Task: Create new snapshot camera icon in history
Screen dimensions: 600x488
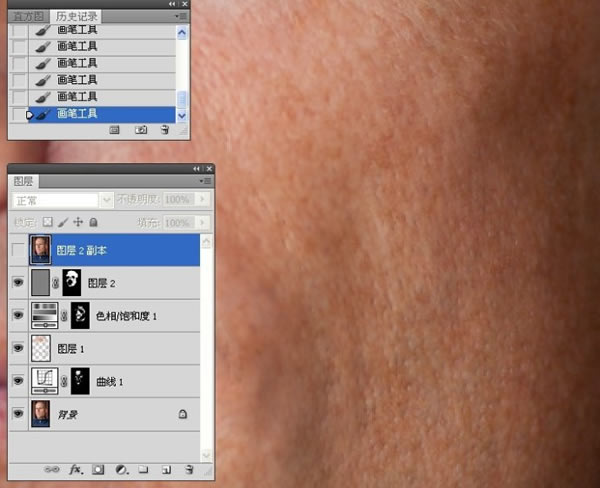Action: coord(141,130)
